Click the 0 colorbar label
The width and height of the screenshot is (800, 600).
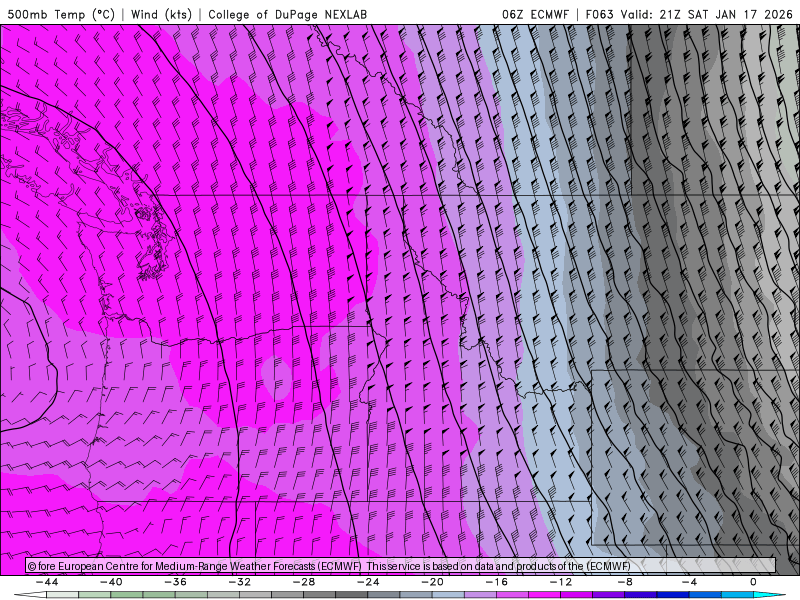(753, 582)
